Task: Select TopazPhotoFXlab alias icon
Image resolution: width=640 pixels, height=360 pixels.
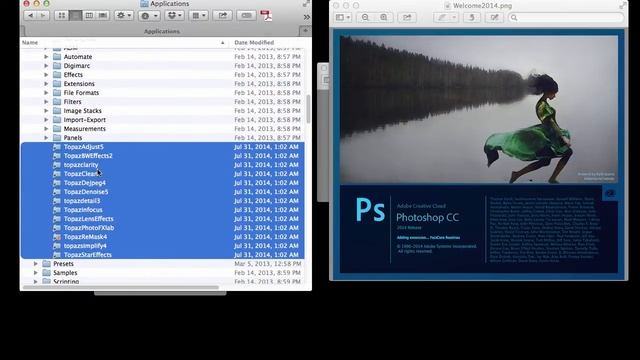Action: 57,228
